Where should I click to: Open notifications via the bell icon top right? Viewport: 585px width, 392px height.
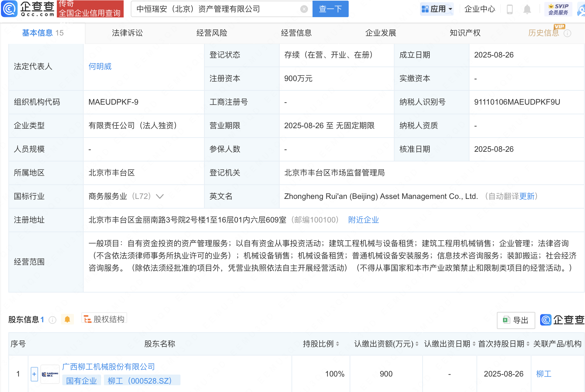[527, 9]
